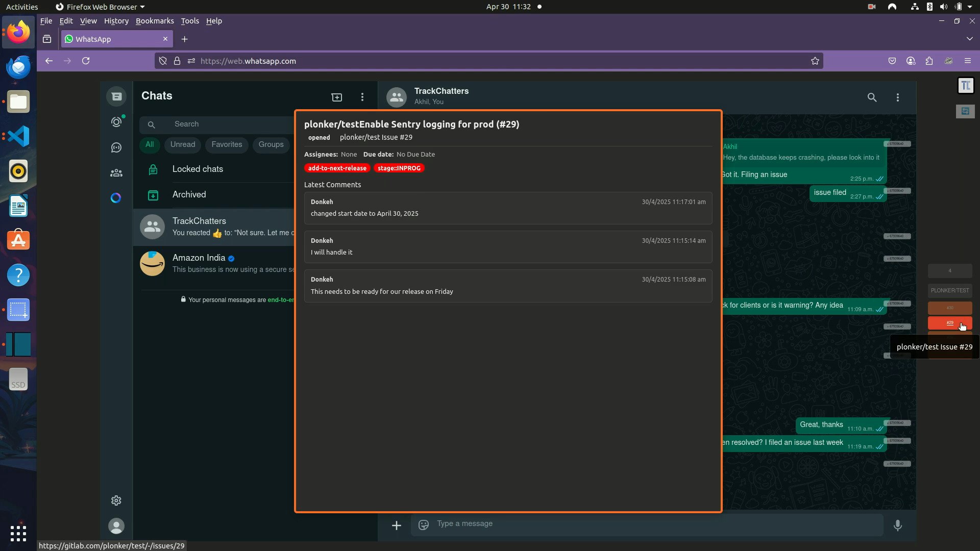Screen dimensions: 980x551
Task: Go back one page in Firefox
Action: [x=49, y=61]
